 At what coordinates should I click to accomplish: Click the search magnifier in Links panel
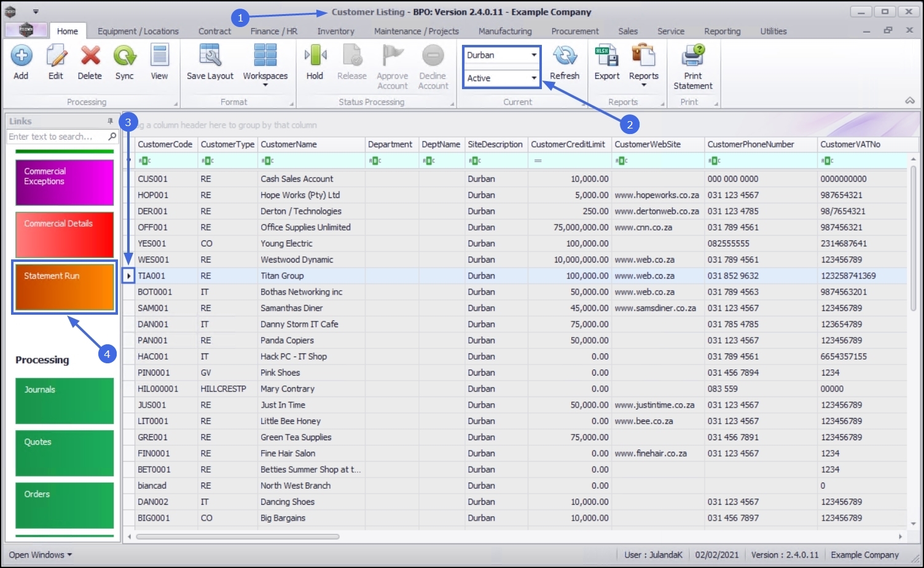point(112,136)
